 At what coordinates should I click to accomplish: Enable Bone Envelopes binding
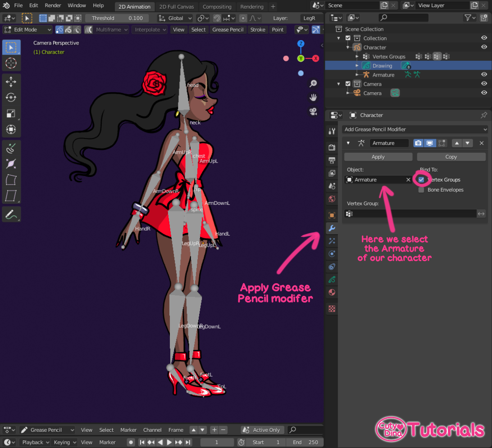click(x=421, y=190)
